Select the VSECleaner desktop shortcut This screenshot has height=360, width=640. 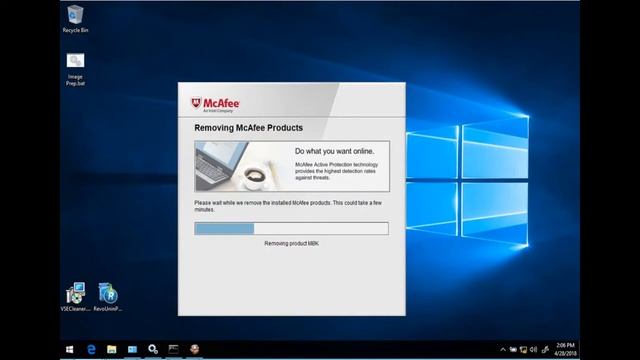click(76, 297)
